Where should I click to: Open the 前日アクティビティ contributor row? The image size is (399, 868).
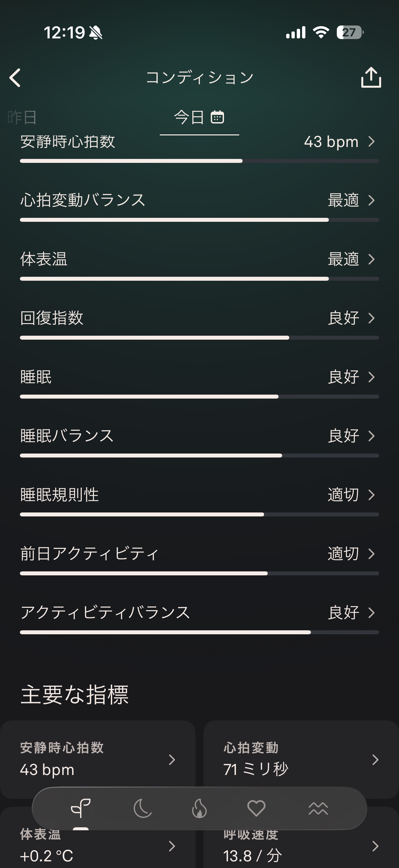pyautogui.click(x=199, y=554)
